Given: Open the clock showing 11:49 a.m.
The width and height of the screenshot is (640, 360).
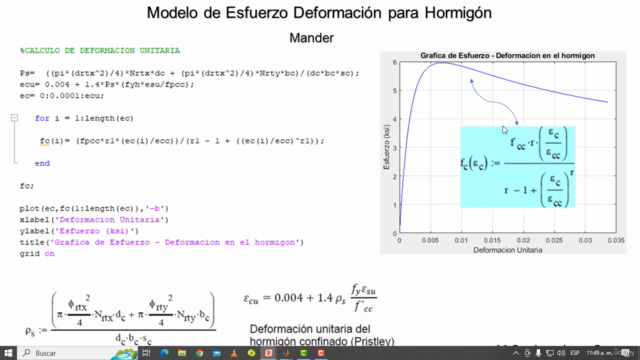Looking at the screenshot, I should (x=599, y=353).
